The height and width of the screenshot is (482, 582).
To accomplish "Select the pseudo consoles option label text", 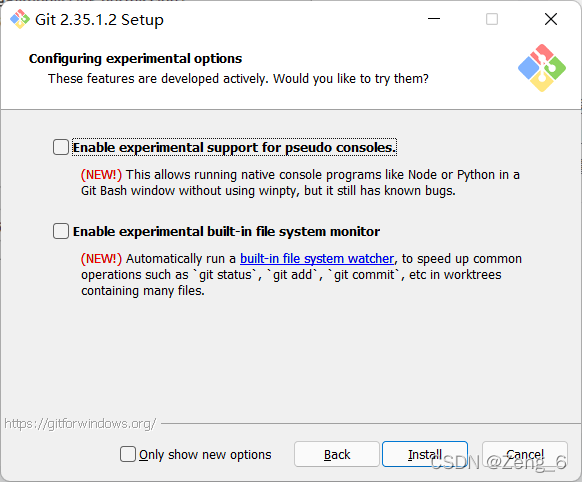I will pyautogui.click(x=234, y=147).
